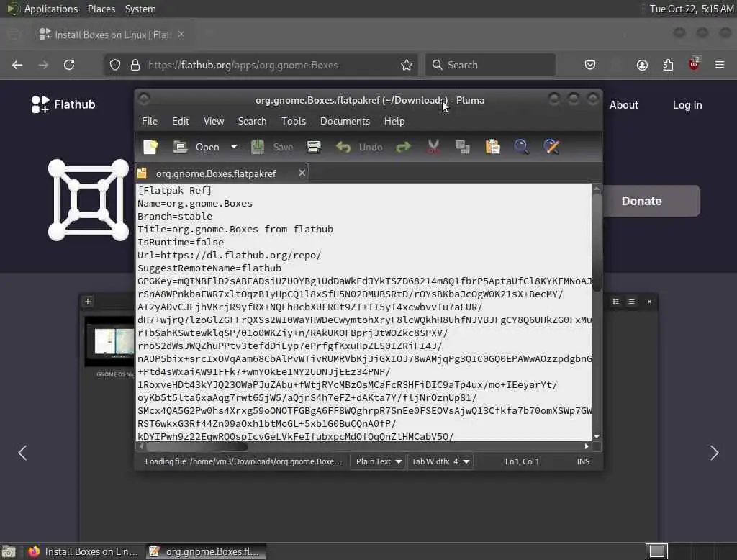737x560 pixels.
Task: Close the org.gnome.Boxes.flatpakref document tab
Action: click(302, 173)
